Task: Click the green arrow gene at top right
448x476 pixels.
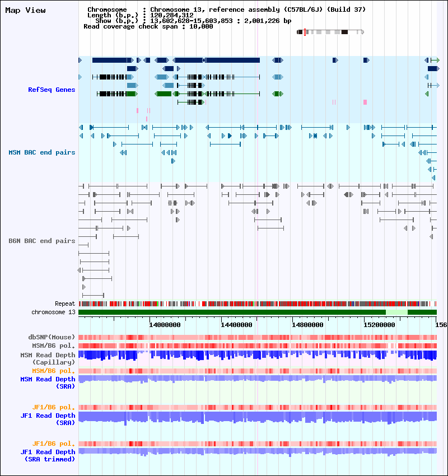Action: tap(435, 60)
